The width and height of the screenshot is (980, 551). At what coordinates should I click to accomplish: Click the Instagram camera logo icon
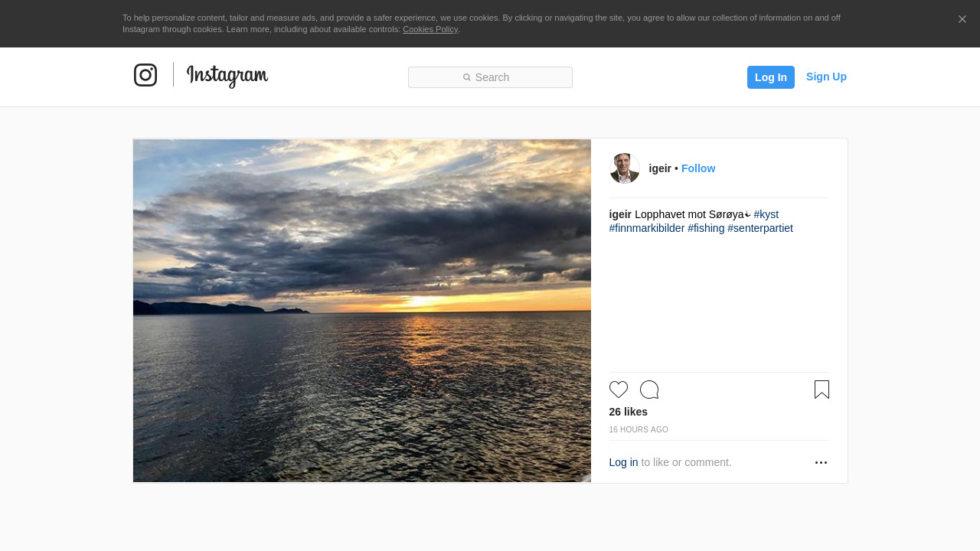pyautogui.click(x=145, y=75)
